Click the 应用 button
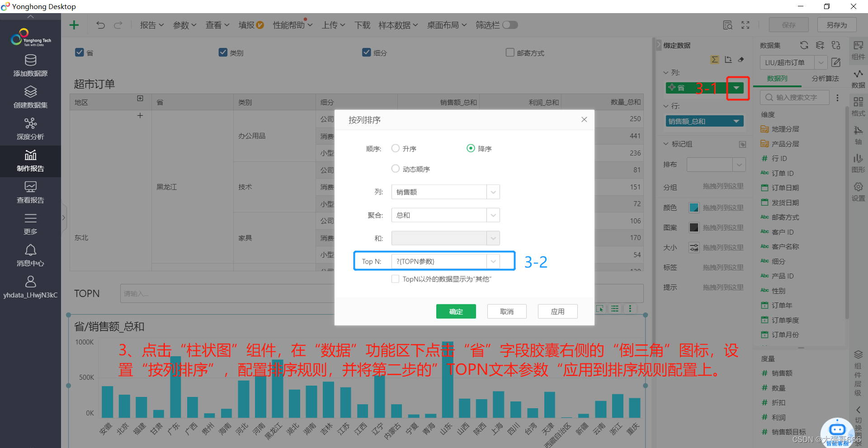This screenshot has width=868, height=448. coord(557,311)
